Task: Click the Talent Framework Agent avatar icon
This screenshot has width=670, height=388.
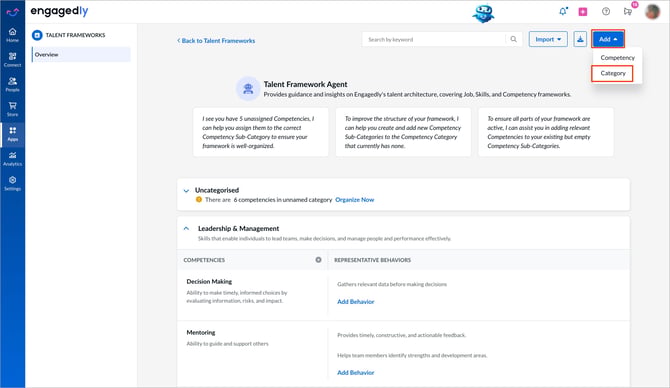Action: tap(248, 89)
